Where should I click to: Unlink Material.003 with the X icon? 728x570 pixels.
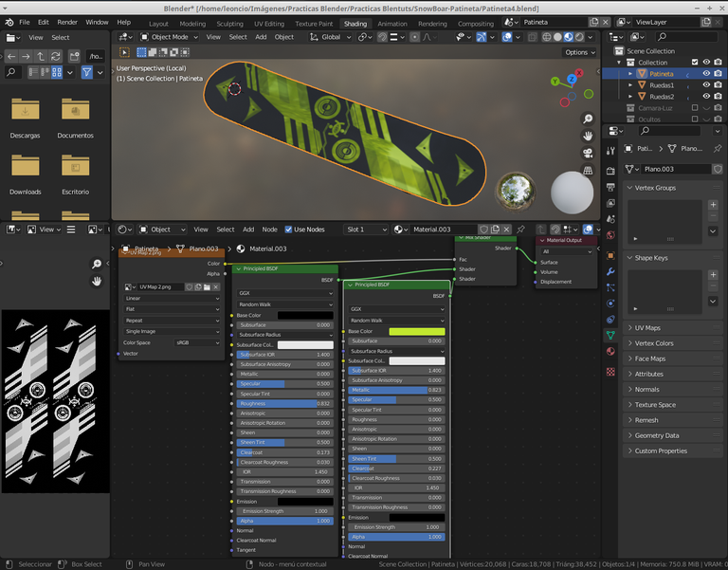click(507, 230)
